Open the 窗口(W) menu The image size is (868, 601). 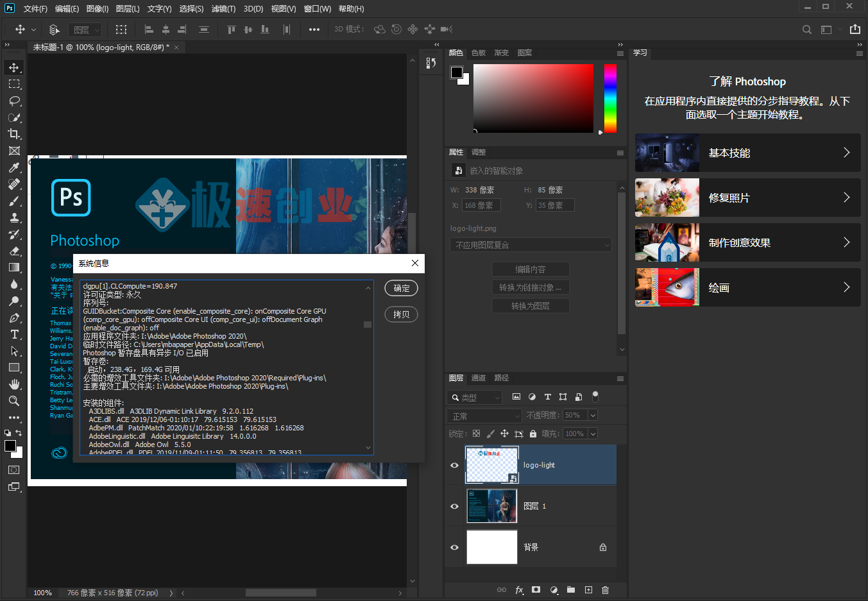318,9
